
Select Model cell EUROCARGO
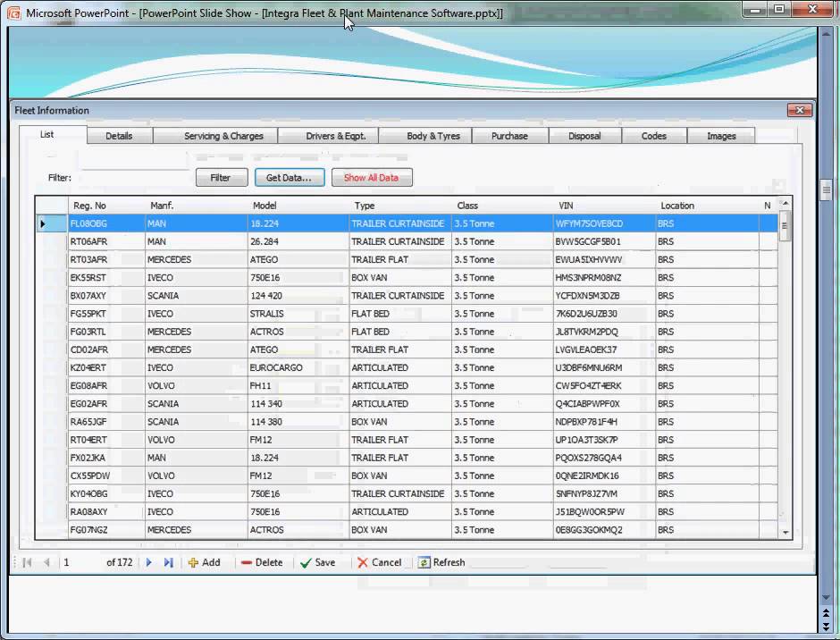(x=298, y=367)
